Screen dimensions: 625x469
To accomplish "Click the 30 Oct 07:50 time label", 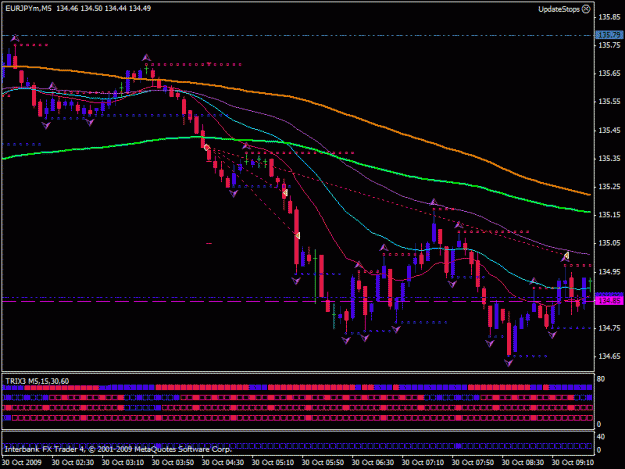I will pyautogui.click(x=473, y=462).
